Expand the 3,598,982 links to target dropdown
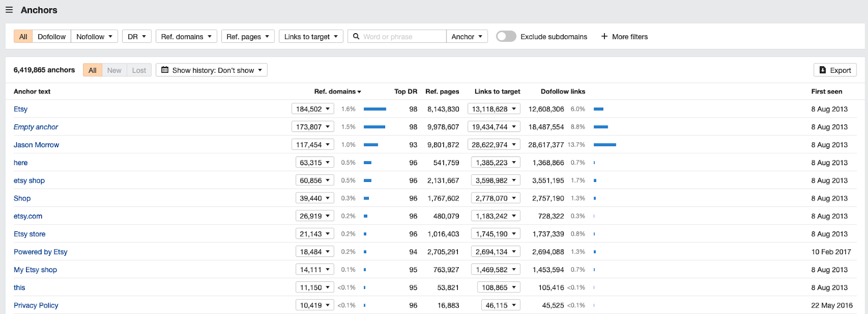The height and width of the screenshot is (314, 868). click(x=496, y=180)
